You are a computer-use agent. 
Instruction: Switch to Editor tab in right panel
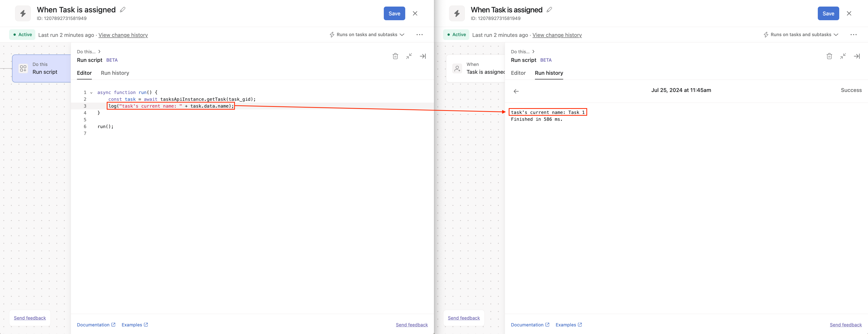point(518,73)
